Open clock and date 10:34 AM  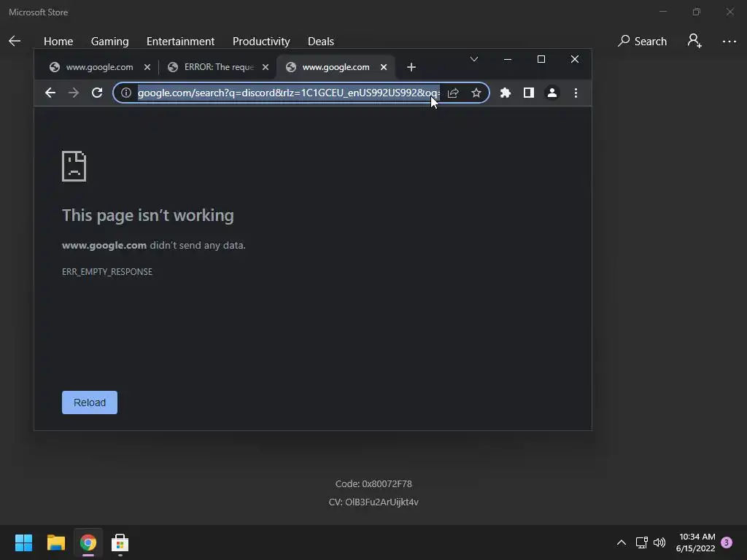click(x=695, y=542)
